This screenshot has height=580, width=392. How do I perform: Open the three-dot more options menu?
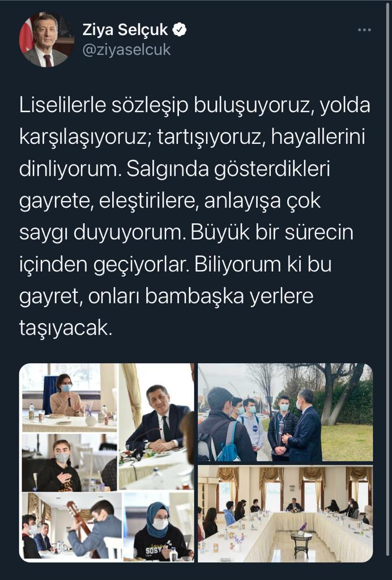364,30
